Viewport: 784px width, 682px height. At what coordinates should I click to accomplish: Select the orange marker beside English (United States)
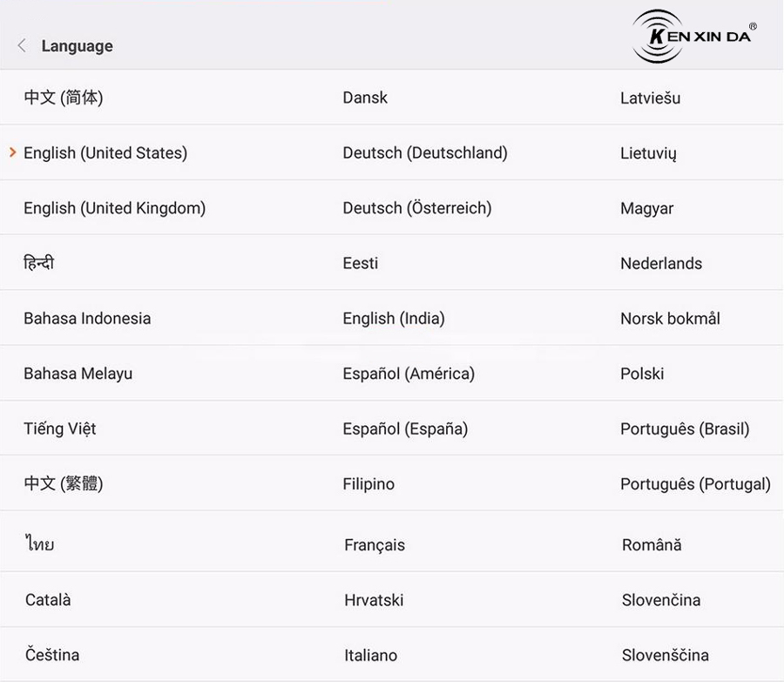pos(13,152)
